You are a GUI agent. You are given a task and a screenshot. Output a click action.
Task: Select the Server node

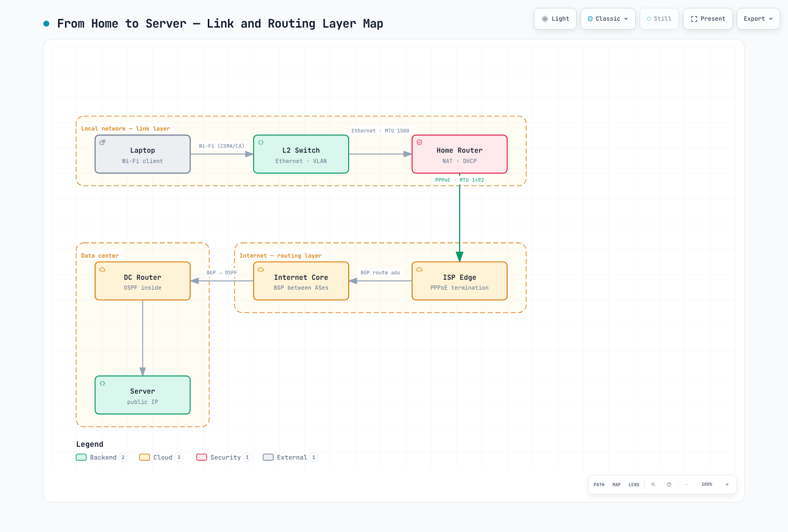(x=143, y=395)
